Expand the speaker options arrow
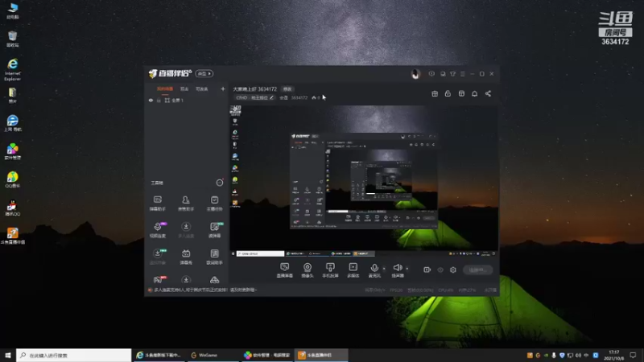This screenshot has width=644, height=362. pos(407,269)
